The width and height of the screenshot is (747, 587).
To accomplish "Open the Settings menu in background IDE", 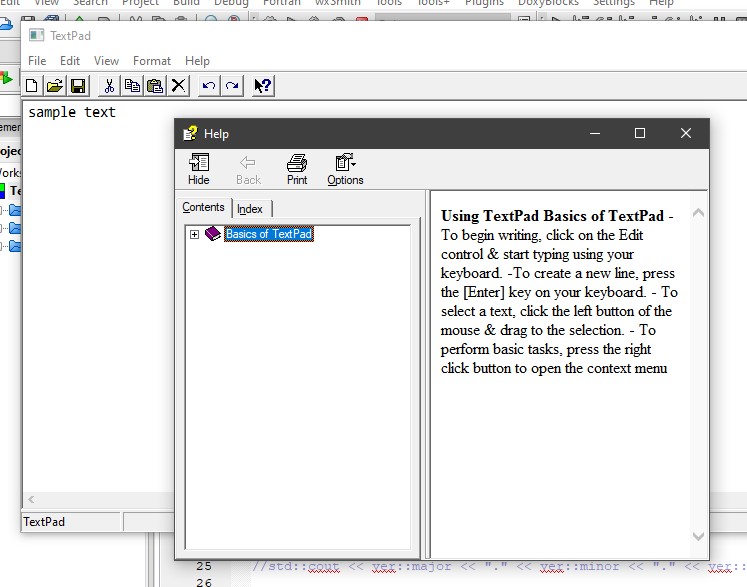I will coord(614,3).
